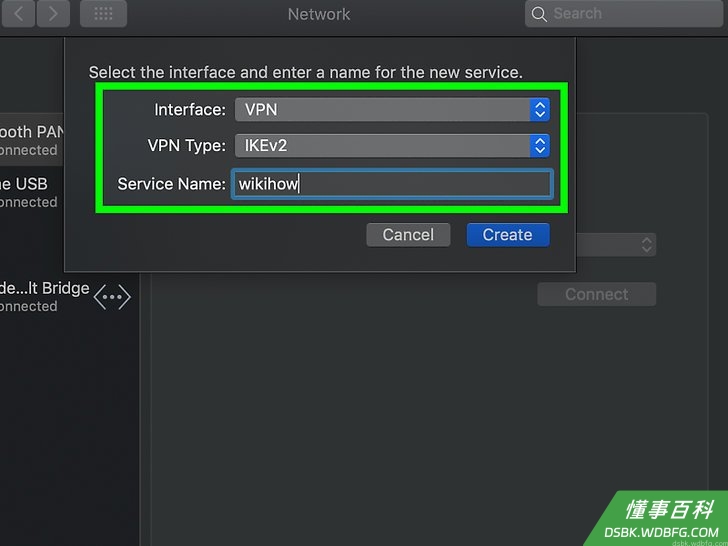Go back with the left arrow button
Image resolution: width=728 pixels, height=546 pixels.
(18, 13)
